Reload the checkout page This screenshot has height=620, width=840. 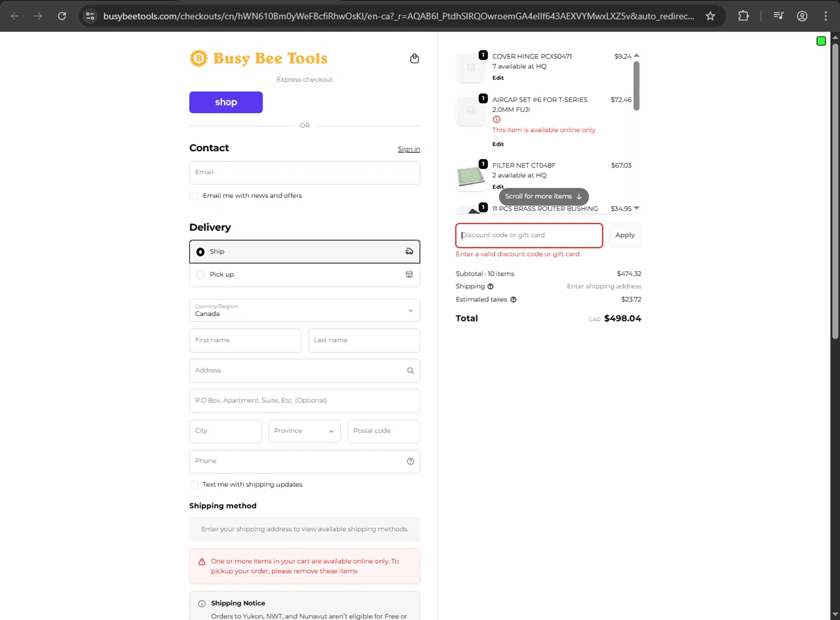(62, 16)
